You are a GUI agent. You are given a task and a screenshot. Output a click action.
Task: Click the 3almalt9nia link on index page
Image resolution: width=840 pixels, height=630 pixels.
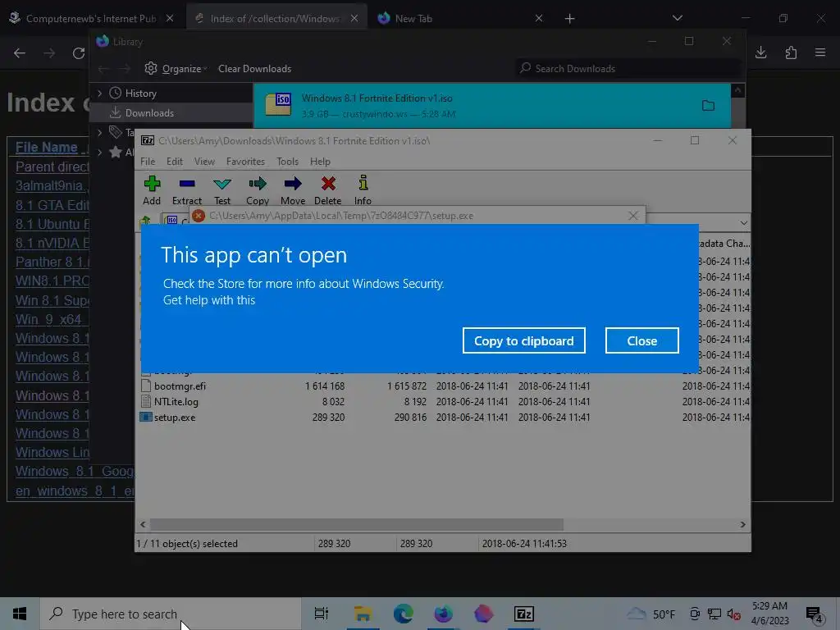pyautogui.click(x=52, y=186)
